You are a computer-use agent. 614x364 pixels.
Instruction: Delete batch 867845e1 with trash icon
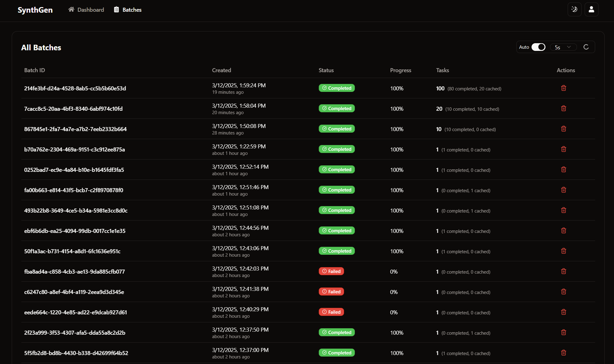563,129
